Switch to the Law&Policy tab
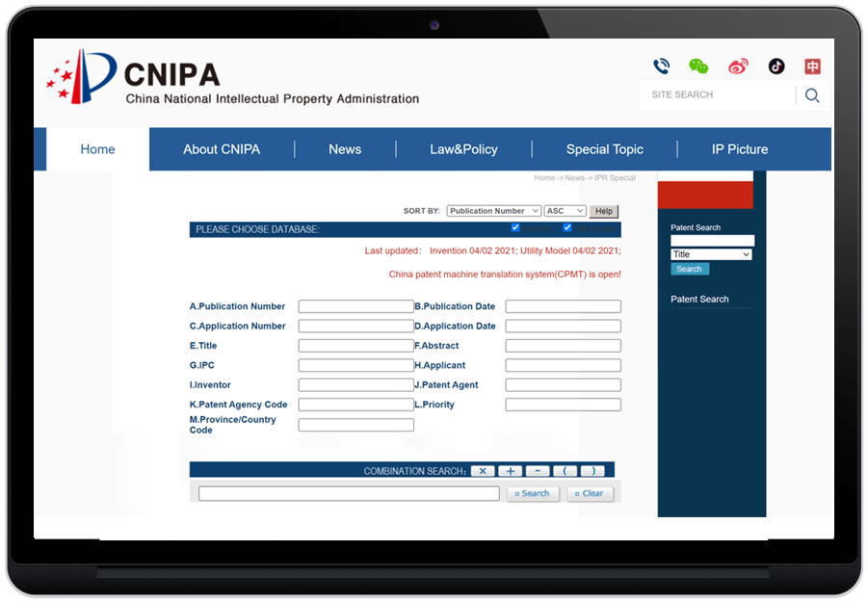The image size is (868, 603). tap(463, 148)
